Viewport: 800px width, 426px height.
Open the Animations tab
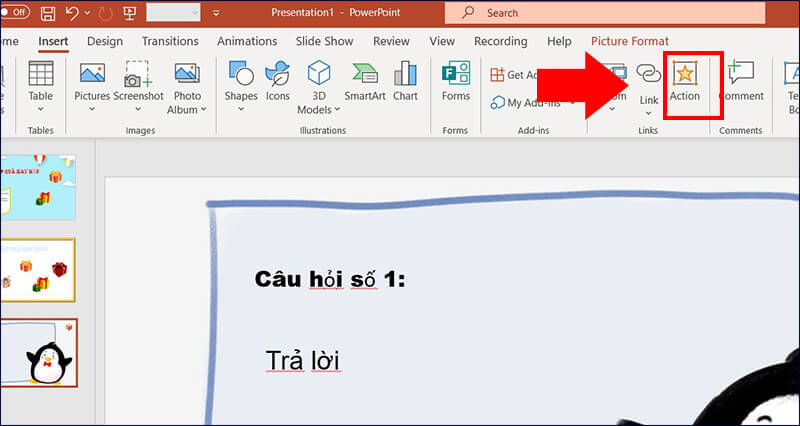click(247, 41)
